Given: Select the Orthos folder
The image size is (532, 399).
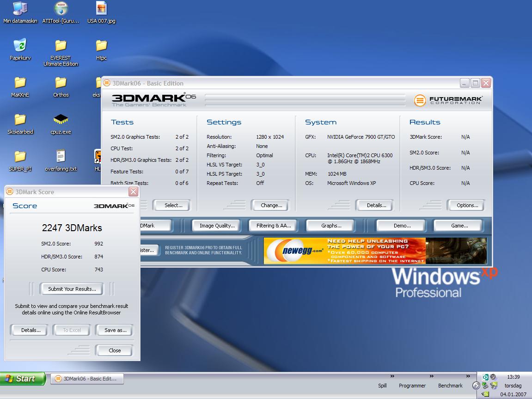Looking at the screenshot, I should tap(61, 87).
